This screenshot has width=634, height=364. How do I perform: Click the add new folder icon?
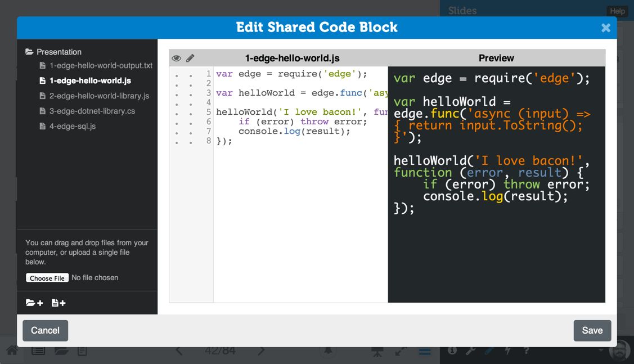tap(34, 303)
